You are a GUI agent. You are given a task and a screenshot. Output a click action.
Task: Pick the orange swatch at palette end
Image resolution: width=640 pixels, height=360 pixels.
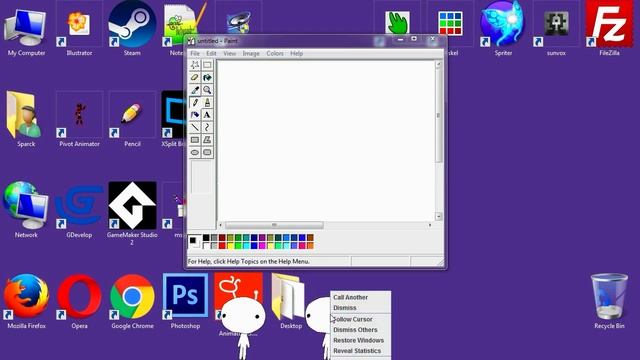pos(310,245)
